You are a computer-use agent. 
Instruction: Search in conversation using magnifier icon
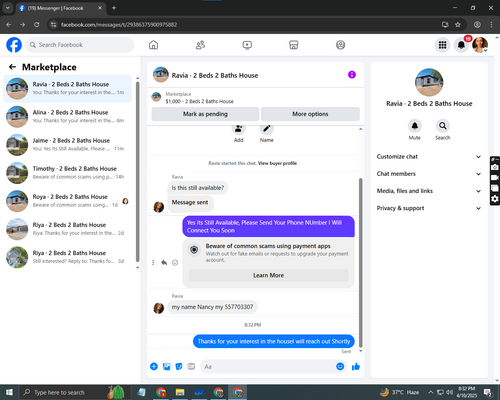[x=442, y=126]
